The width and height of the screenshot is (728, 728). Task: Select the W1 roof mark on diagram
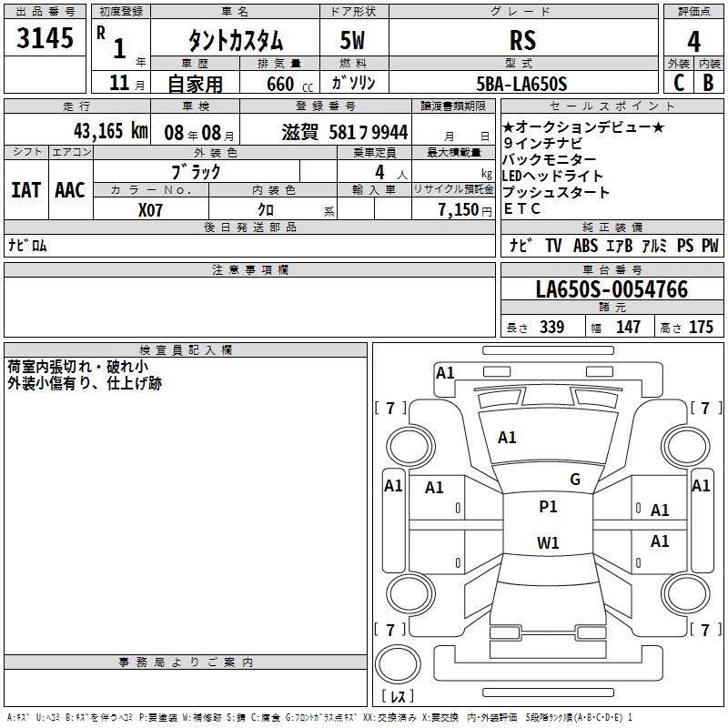548,542
